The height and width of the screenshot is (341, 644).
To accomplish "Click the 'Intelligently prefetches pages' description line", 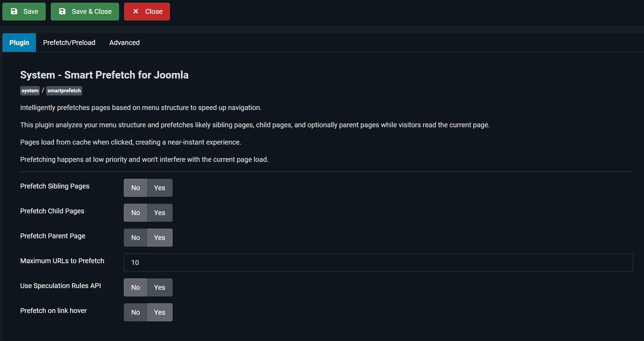I will (141, 108).
